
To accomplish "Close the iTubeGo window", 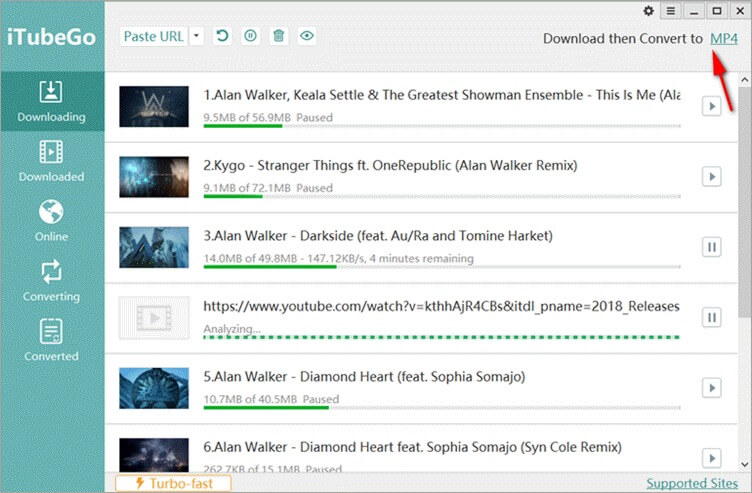I will pyautogui.click(x=740, y=11).
